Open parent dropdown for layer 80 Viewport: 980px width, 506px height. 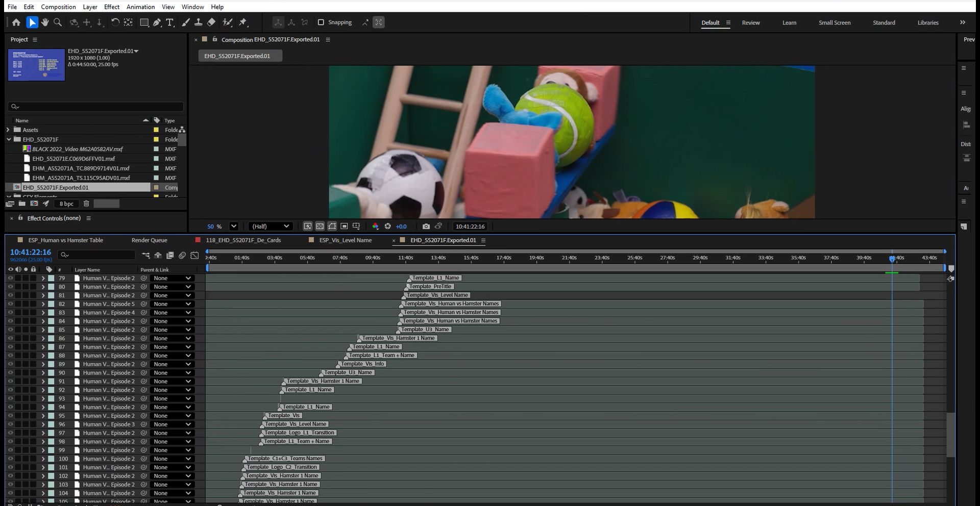point(173,287)
